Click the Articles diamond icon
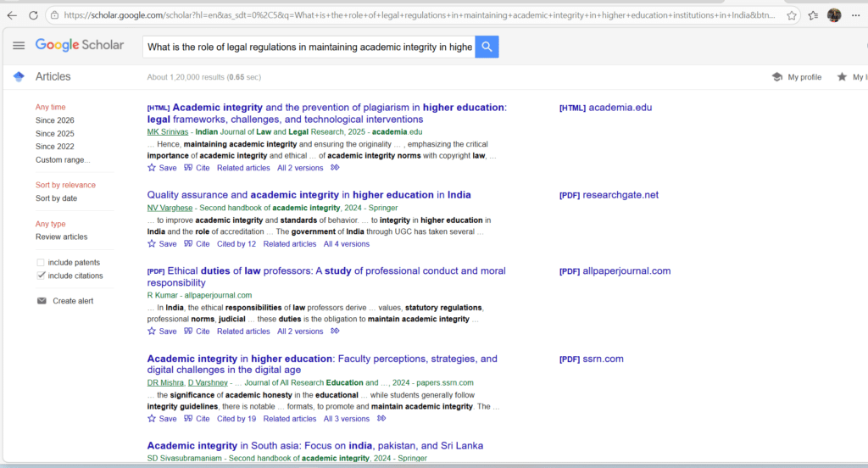The width and height of the screenshot is (868, 468). 19,76
